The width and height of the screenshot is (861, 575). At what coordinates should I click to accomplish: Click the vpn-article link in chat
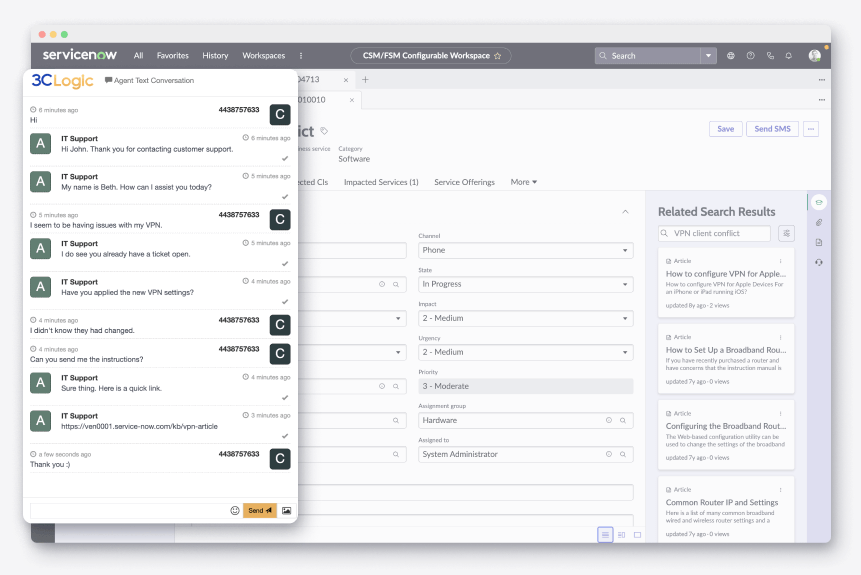click(139, 426)
